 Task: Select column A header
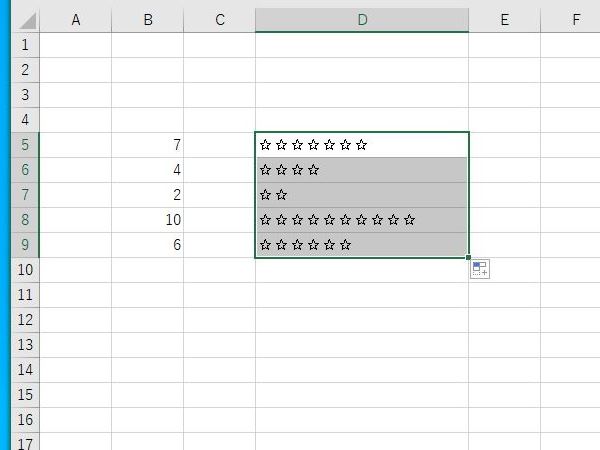(75, 20)
